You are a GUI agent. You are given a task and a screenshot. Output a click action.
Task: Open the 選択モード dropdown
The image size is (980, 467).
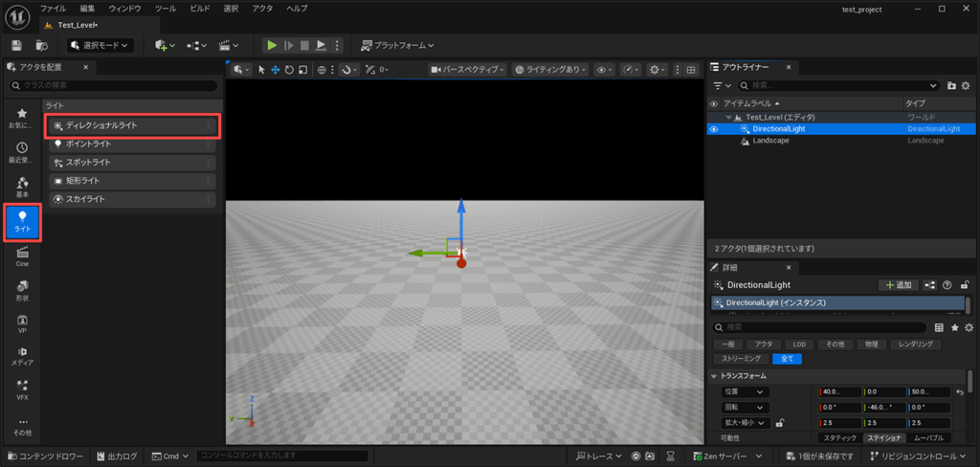tap(100, 45)
